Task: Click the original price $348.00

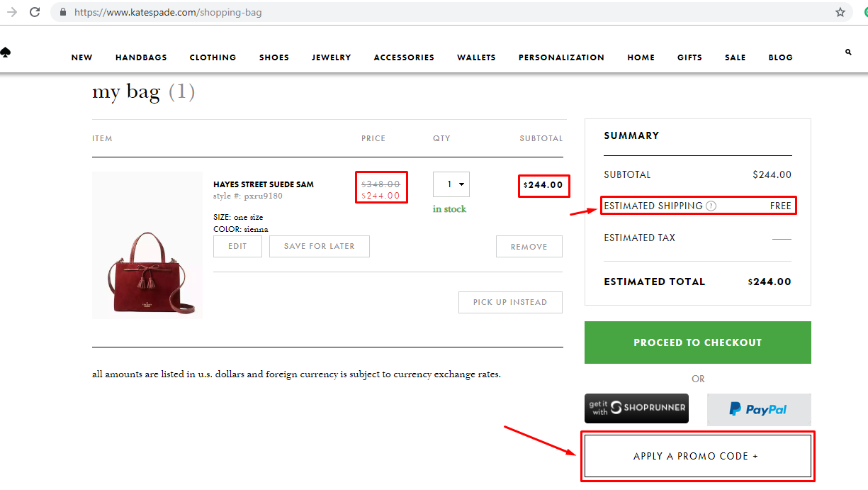Action: [381, 184]
